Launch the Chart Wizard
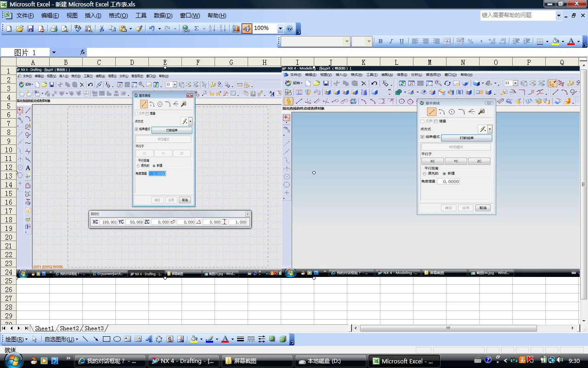This screenshot has height=368, width=588. 236,29
